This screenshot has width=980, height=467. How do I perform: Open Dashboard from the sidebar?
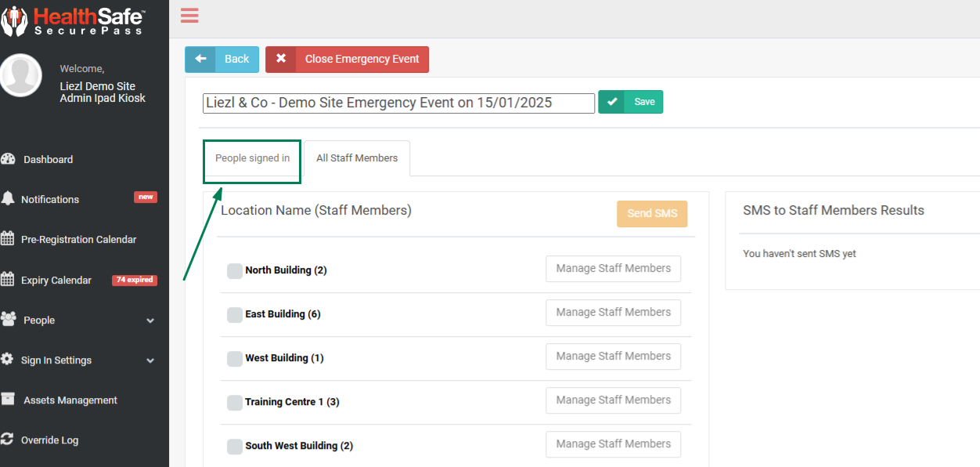pyautogui.click(x=48, y=159)
